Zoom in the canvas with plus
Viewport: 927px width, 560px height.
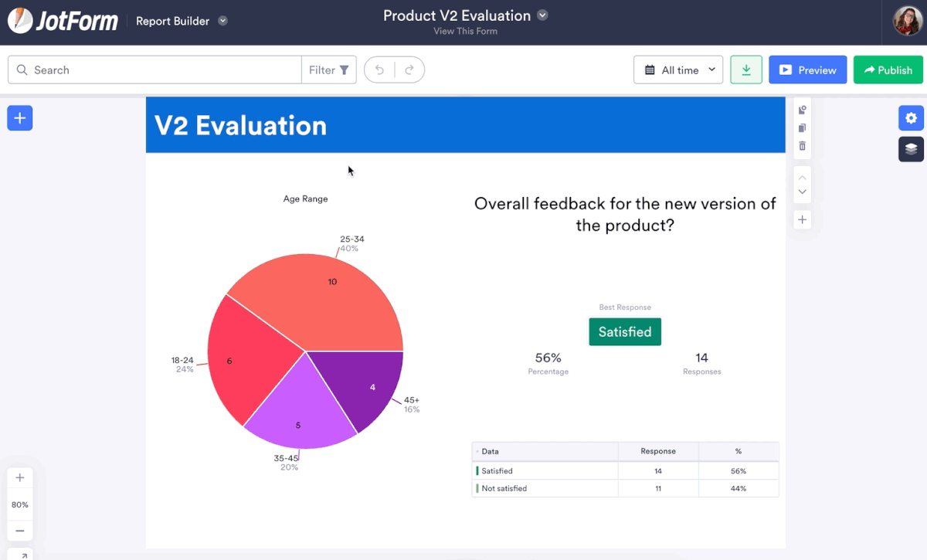pos(20,478)
